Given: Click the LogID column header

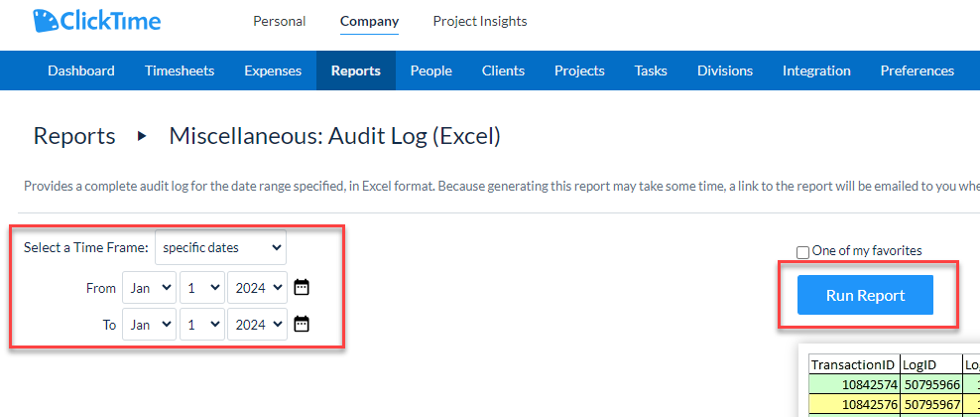Looking at the screenshot, I should tap(930, 364).
